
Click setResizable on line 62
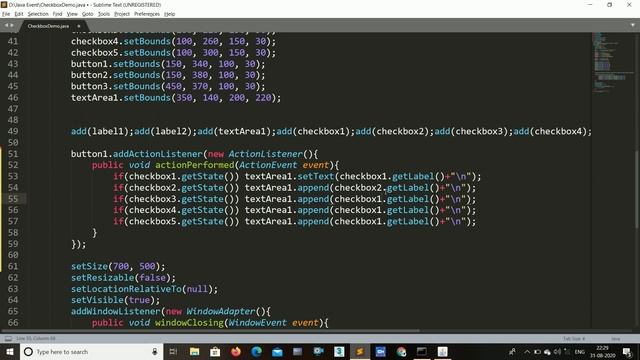click(102, 278)
